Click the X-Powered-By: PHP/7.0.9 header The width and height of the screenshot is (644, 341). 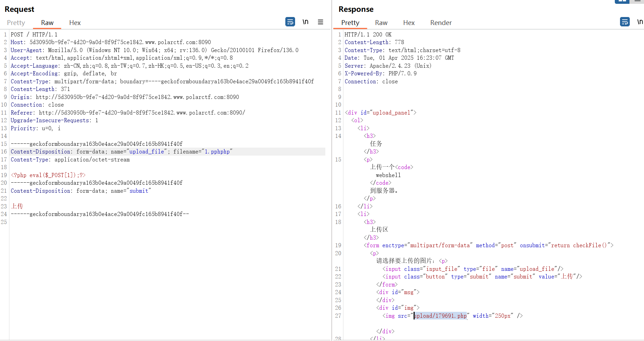point(381,74)
